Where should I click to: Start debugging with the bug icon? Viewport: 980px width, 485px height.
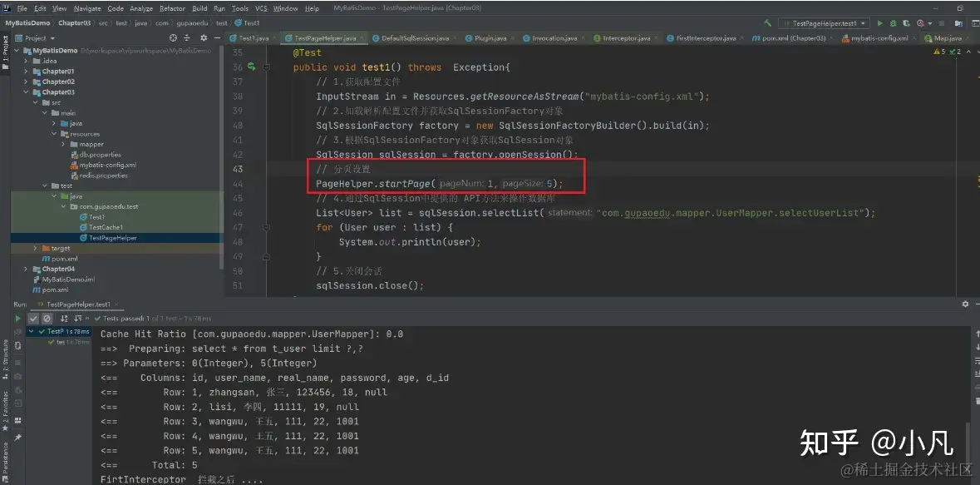click(893, 23)
